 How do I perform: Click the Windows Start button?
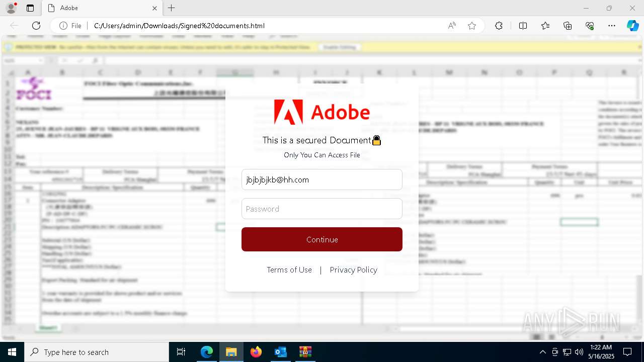point(12,352)
